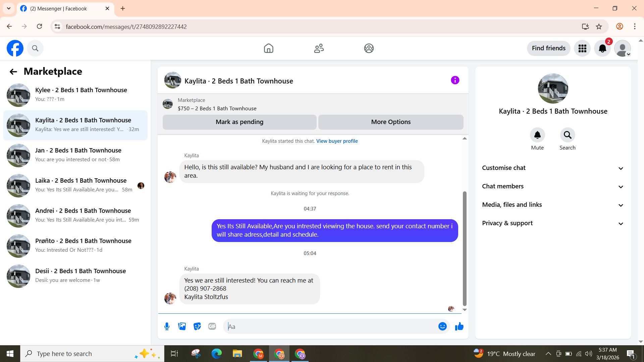
Task: Click the voice clip microphone icon
Action: click(167, 326)
